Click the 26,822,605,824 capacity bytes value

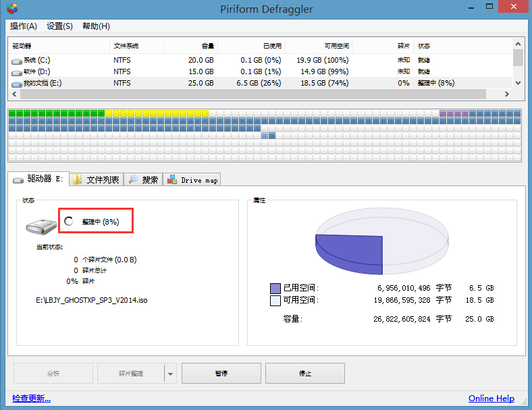tap(402, 319)
